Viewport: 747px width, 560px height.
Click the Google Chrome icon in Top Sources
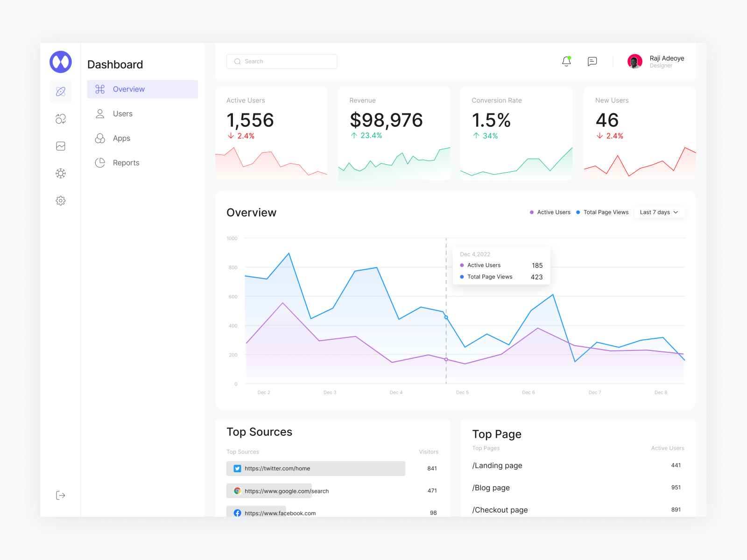(x=237, y=491)
